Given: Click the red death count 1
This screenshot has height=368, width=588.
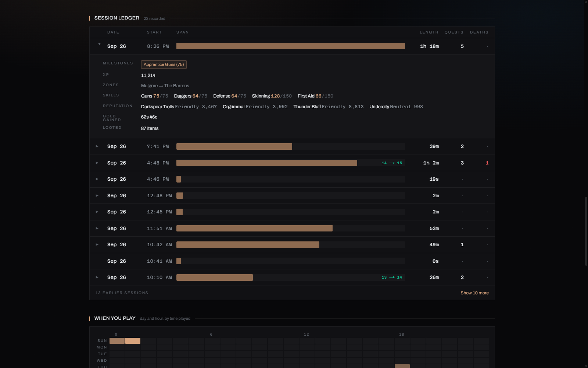Looking at the screenshot, I should [x=487, y=163].
